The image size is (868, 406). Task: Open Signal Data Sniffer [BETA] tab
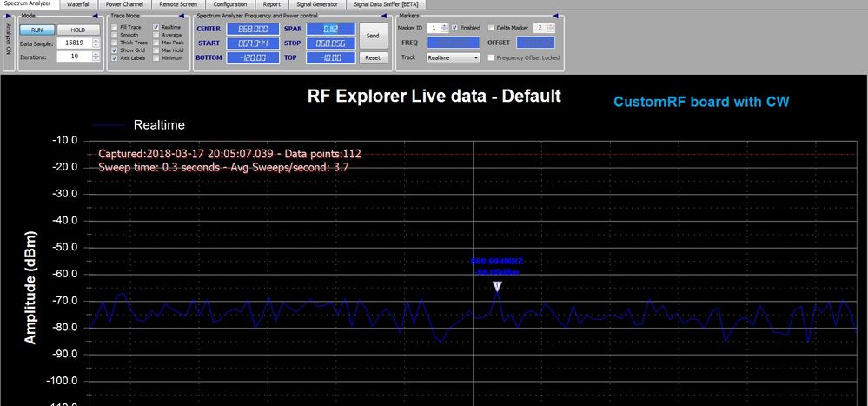coord(387,3)
